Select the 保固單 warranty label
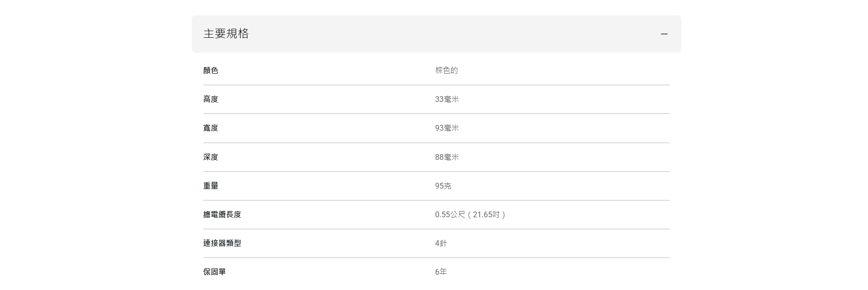 (x=214, y=272)
